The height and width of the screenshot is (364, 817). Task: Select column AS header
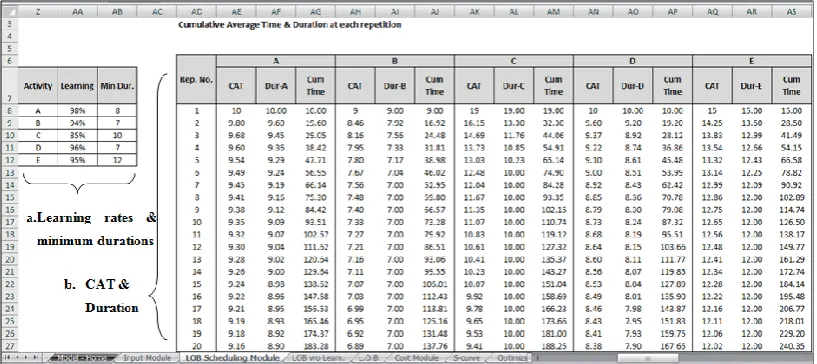[x=791, y=11]
